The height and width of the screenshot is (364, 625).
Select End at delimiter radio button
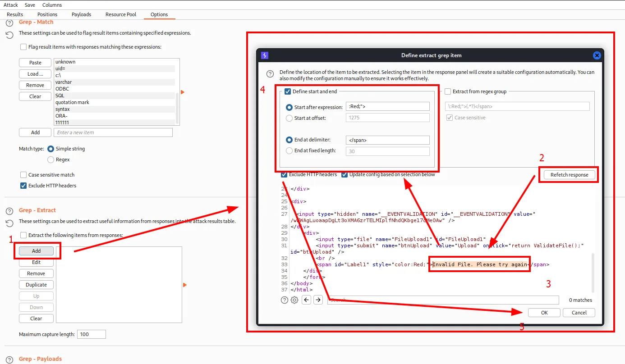[x=290, y=140]
